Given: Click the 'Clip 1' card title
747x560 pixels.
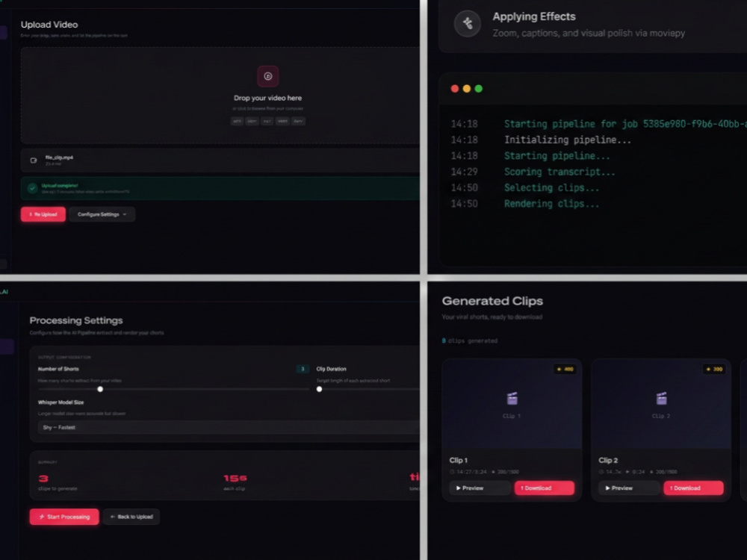Looking at the screenshot, I should point(459,461).
